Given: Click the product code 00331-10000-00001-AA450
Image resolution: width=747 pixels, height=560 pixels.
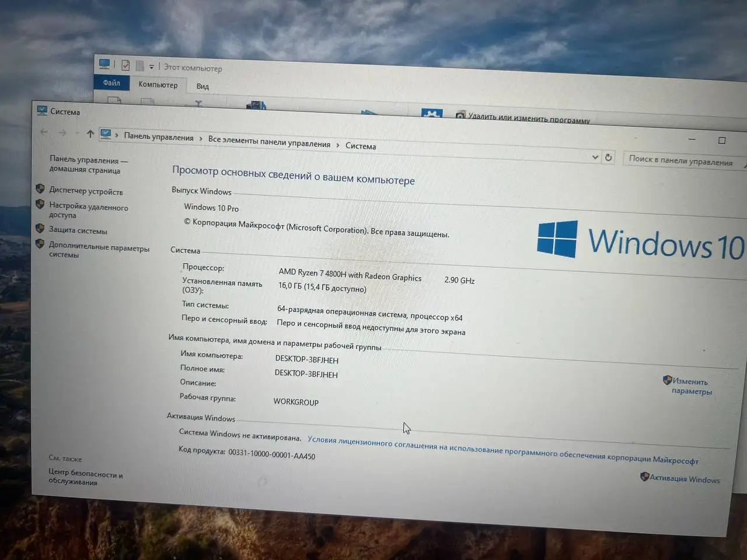Looking at the screenshot, I should coord(272,454).
